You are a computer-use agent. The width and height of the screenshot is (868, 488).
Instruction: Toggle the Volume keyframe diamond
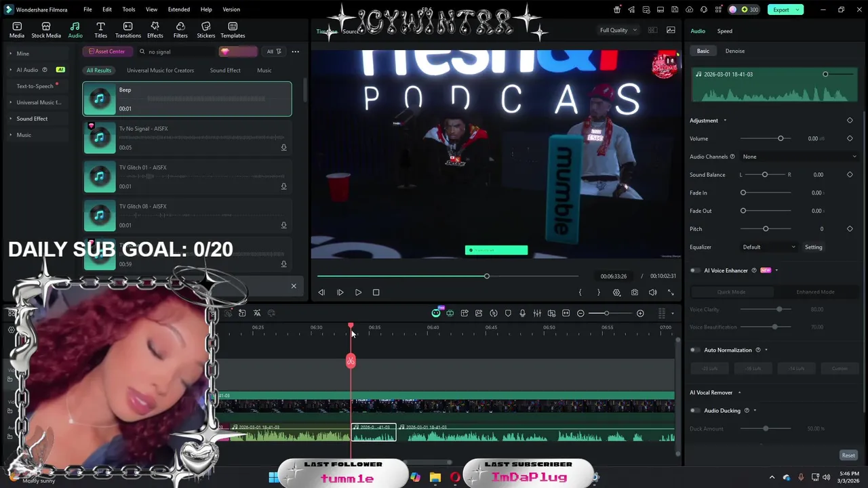[x=850, y=138]
